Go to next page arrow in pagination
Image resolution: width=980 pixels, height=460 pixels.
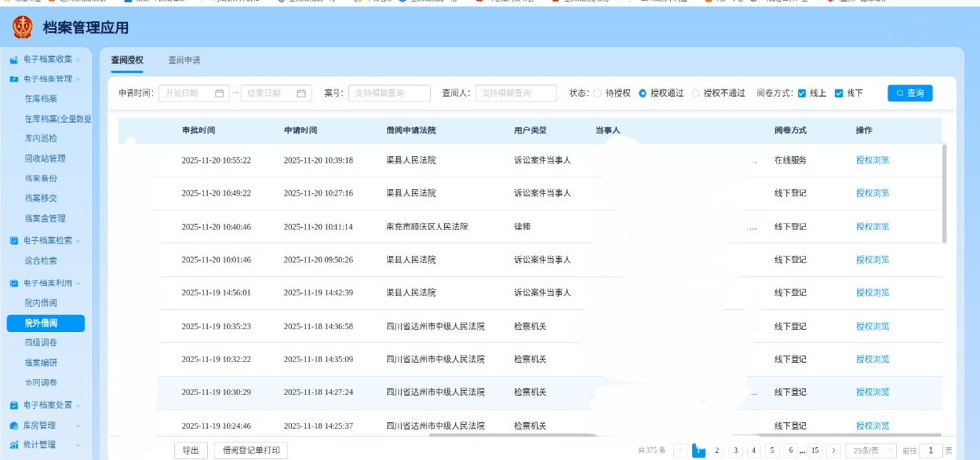coord(833,451)
